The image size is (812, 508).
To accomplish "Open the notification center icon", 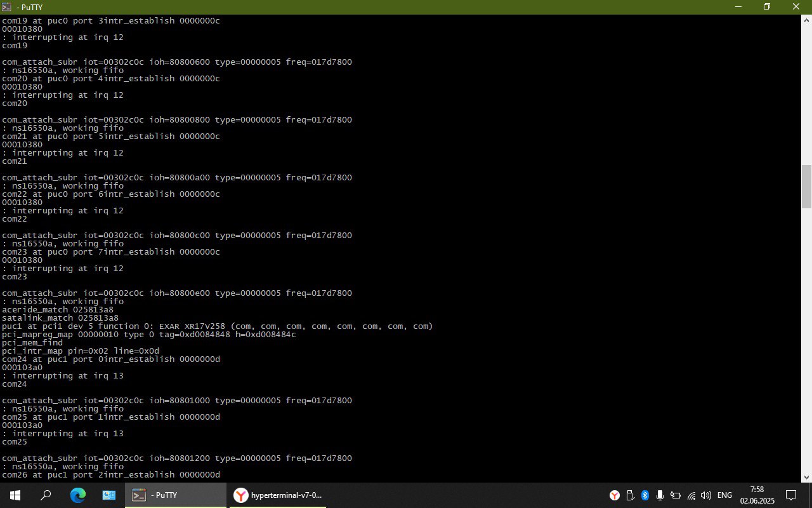I will pos(791,495).
